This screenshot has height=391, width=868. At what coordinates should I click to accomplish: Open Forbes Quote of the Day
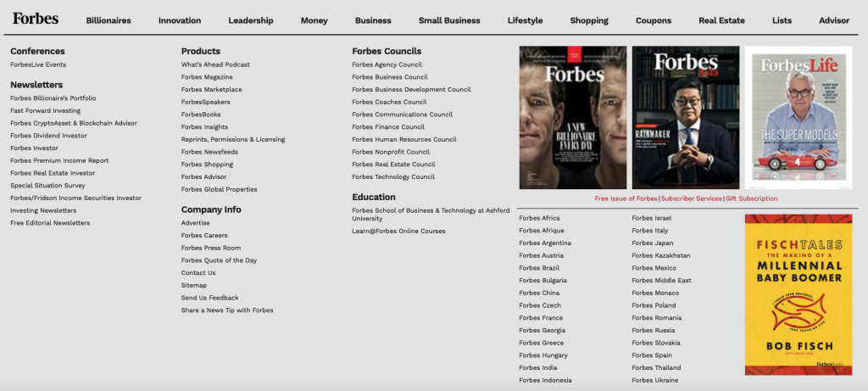220,260
